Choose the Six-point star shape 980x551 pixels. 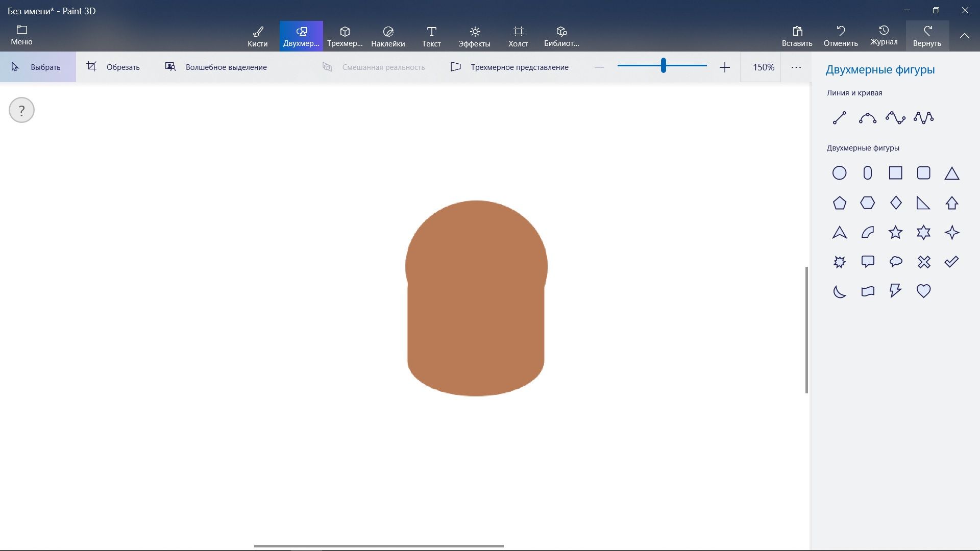pos(923,232)
